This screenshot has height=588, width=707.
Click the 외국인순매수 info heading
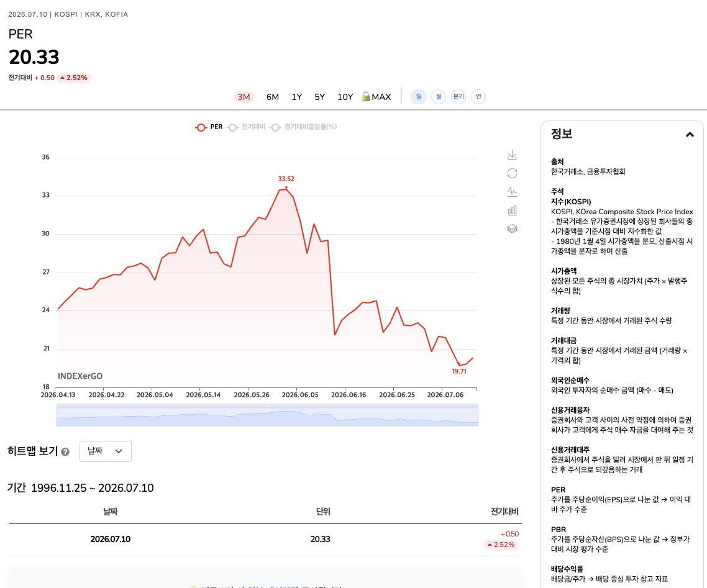pyautogui.click(x=570, y=380)
